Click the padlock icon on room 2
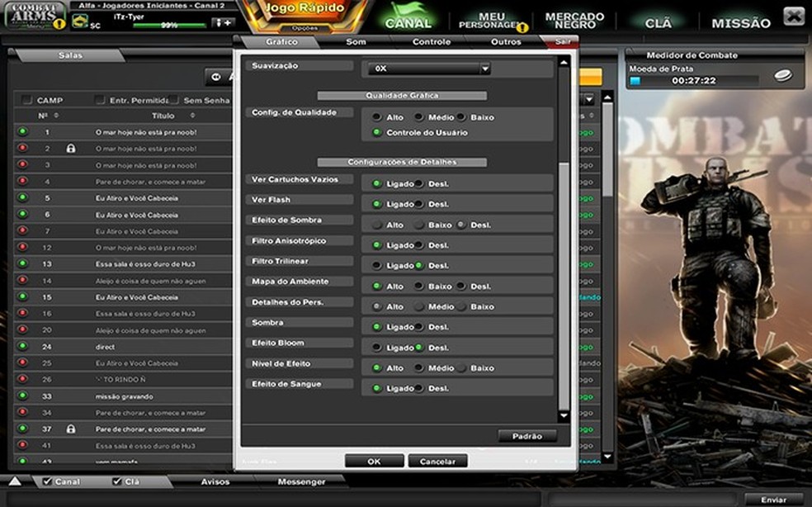 click(x=71, y=149)
